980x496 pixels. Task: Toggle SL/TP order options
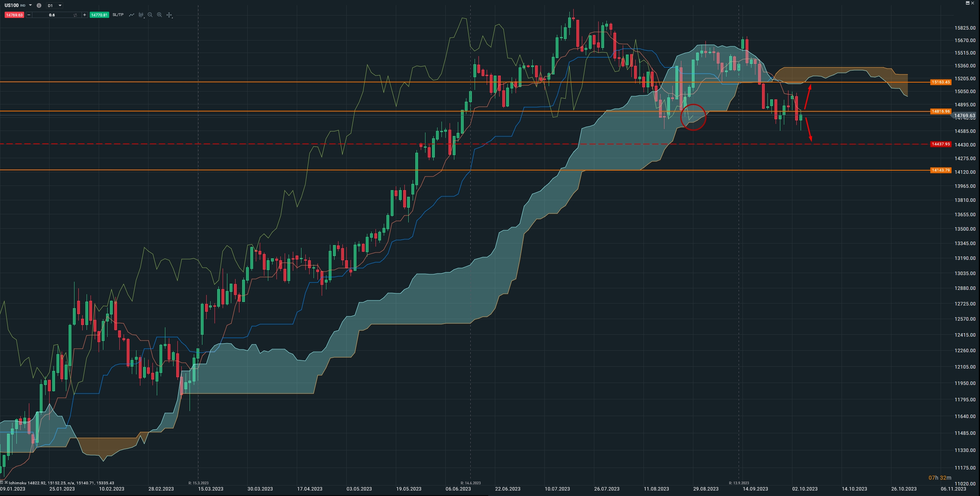[x=118, y=15]
